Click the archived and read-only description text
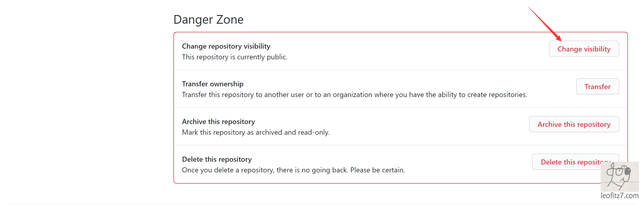Screen dimensions: 644x205 point(256,132)
